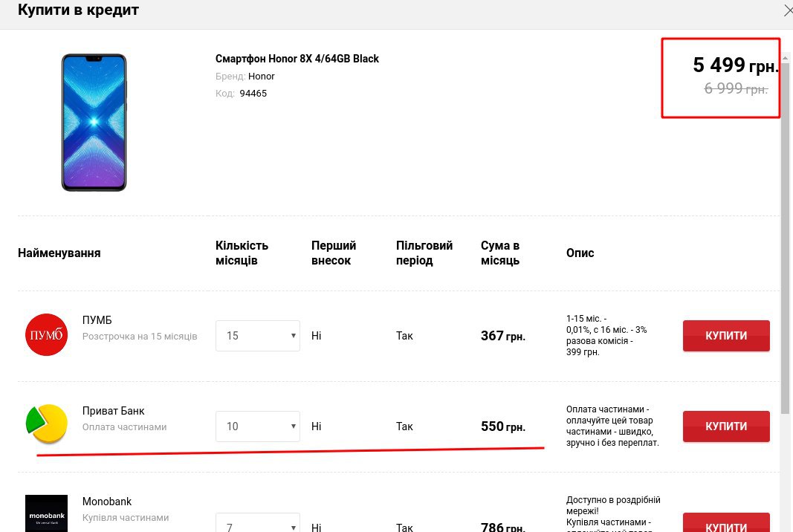Click the vertical scrollbar thumb
This screenshot has width=793, height=532.
coord(785,238)
